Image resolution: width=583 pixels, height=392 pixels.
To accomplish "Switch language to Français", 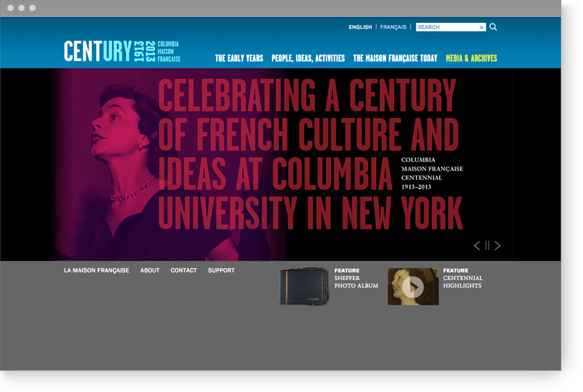I will pos(393,27).
